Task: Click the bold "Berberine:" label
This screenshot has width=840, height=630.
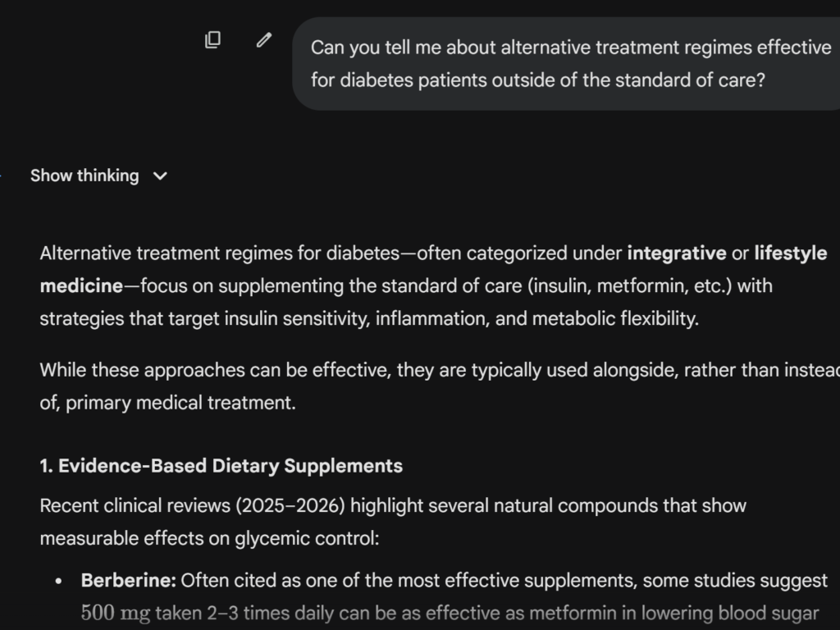Action: click(x=129, y=582)
